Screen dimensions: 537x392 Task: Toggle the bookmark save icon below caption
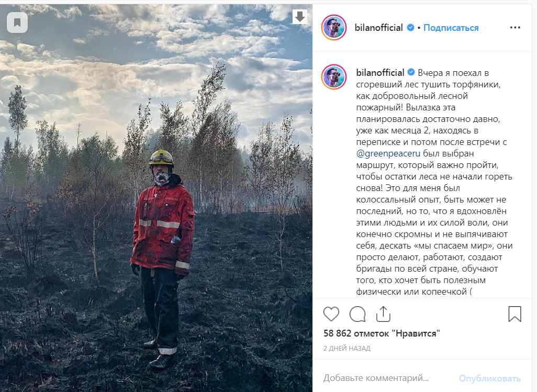click(514, 314)
